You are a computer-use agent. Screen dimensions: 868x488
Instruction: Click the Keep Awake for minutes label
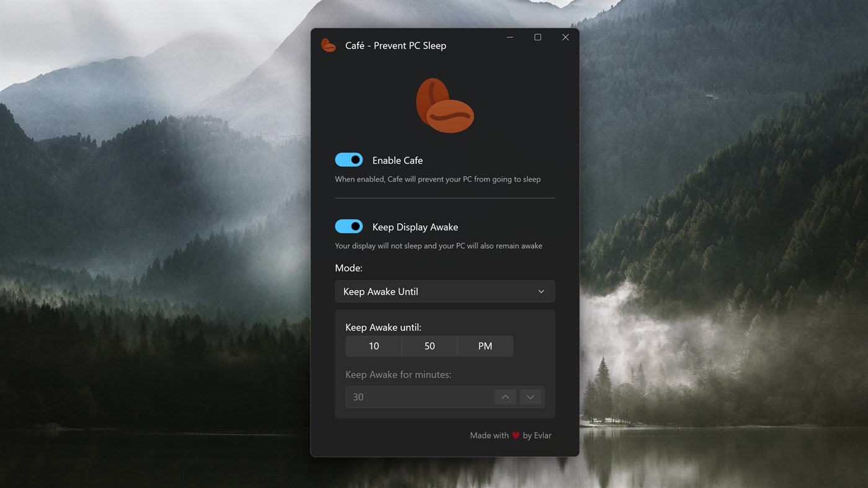click(x=398, y=374)
